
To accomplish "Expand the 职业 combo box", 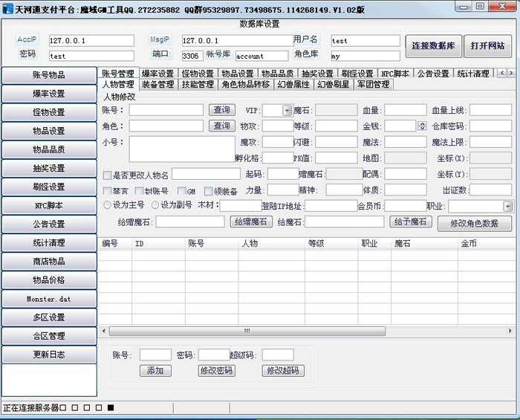I will coord(508,206).
